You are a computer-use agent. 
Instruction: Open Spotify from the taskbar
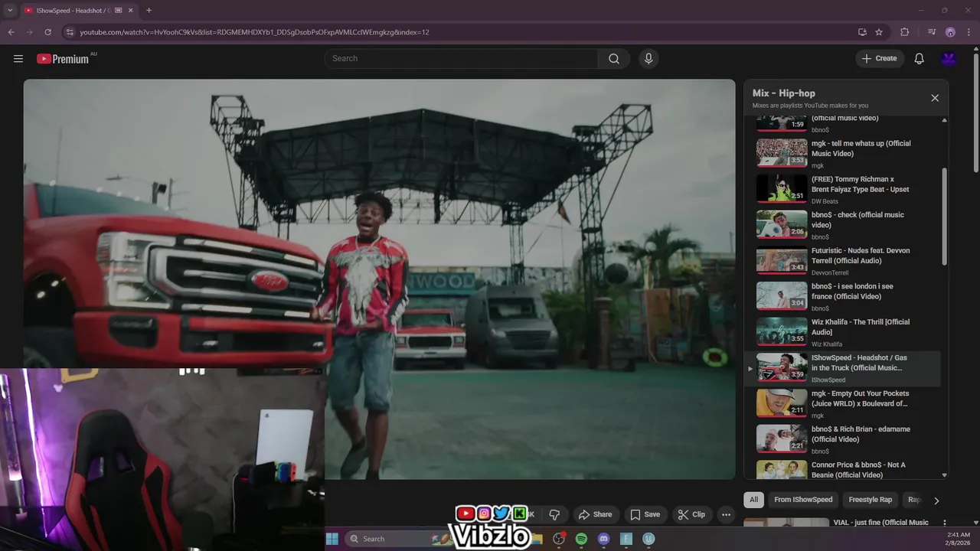click(581, 539)
